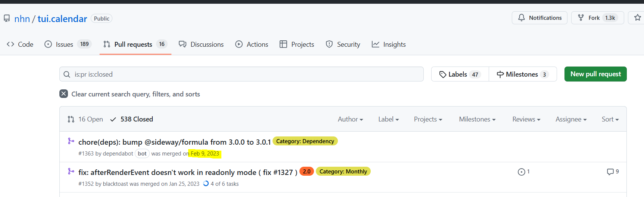
Task: Open the Milestones button with count 3
Action: tap(523, 74)
